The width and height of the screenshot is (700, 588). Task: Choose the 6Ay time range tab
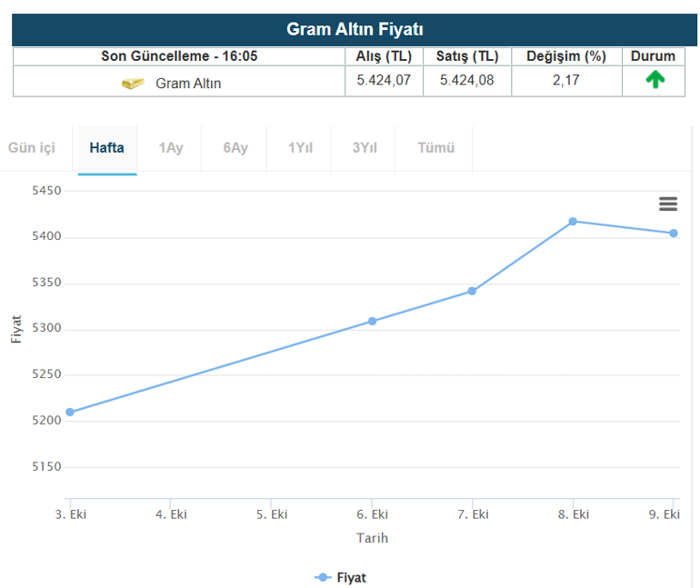click(x=235, y=148)
